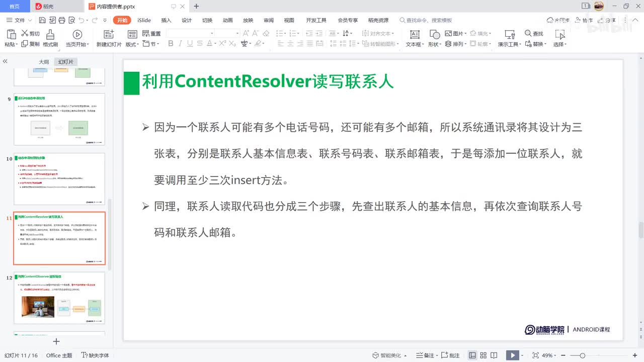Click the Home (首页) tab button

pyautogui.click(x=15, y=6)
